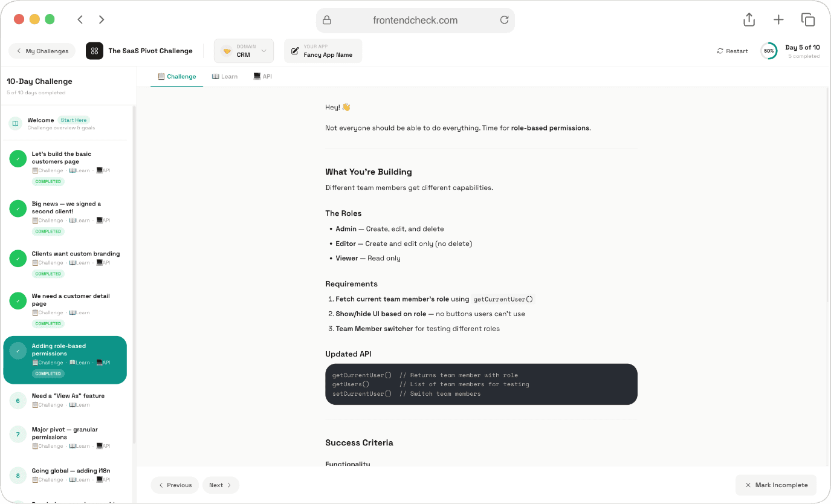Click the reload icon in the address bar
Viewport: 831px width, 504px height.
tap(504, 20)
